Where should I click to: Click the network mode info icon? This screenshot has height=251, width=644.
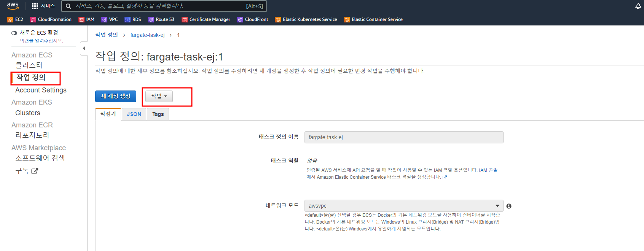pos(509,206)
